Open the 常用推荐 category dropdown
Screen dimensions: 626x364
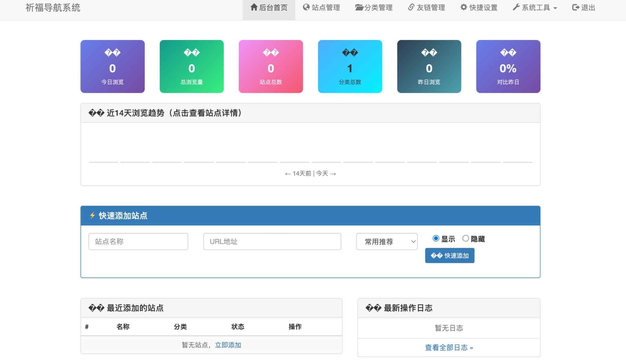[x=387, y=241]
